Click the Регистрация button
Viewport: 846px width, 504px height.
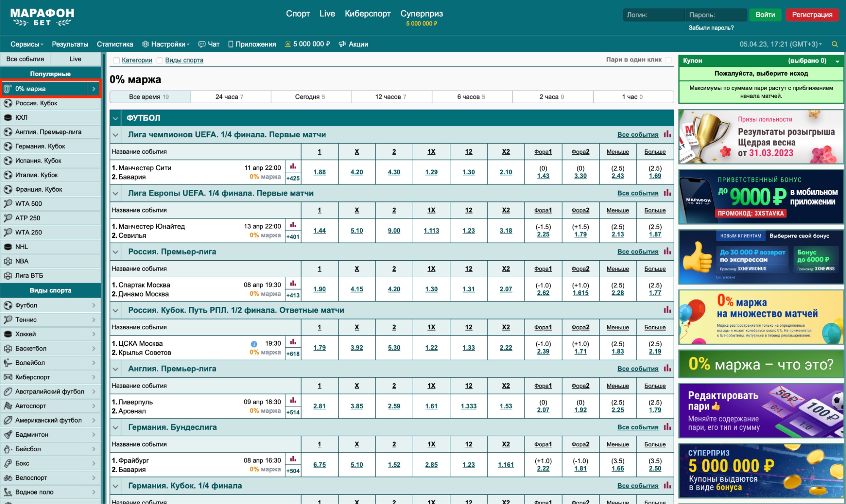click(812, 15)
